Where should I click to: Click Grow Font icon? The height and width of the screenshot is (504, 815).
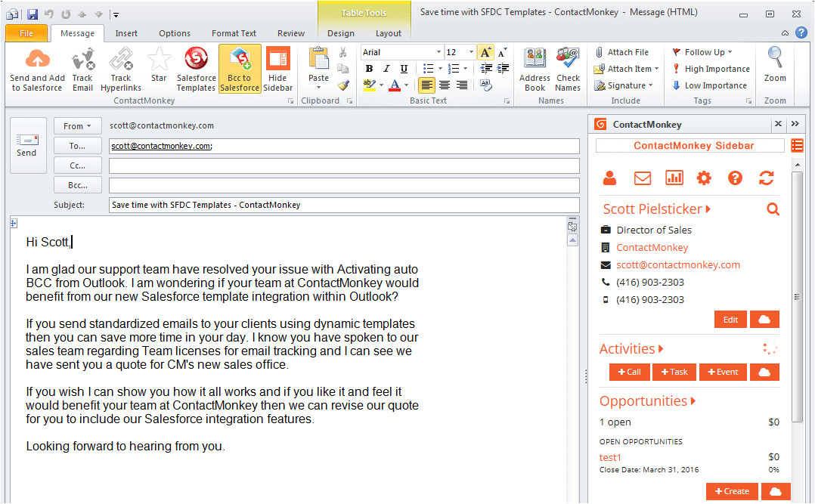(x=485, y=52)
